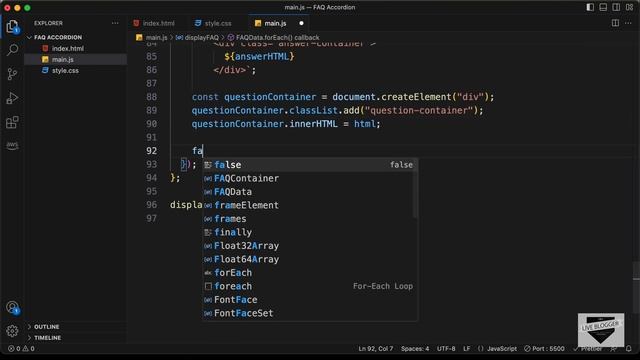
Task: Click Prettier formatter status item
Action: (x=588, y=349)
